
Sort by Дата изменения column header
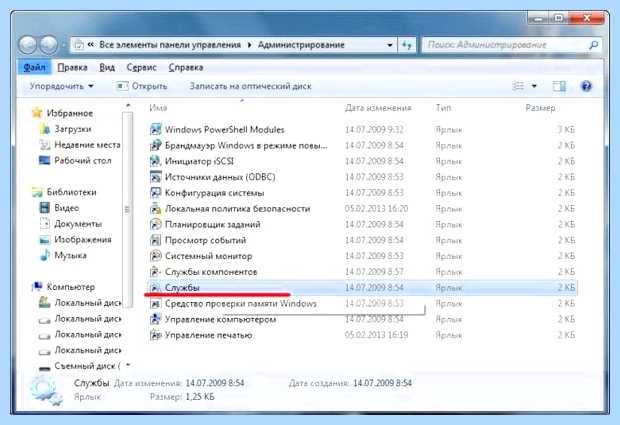[x=378, y=108]
